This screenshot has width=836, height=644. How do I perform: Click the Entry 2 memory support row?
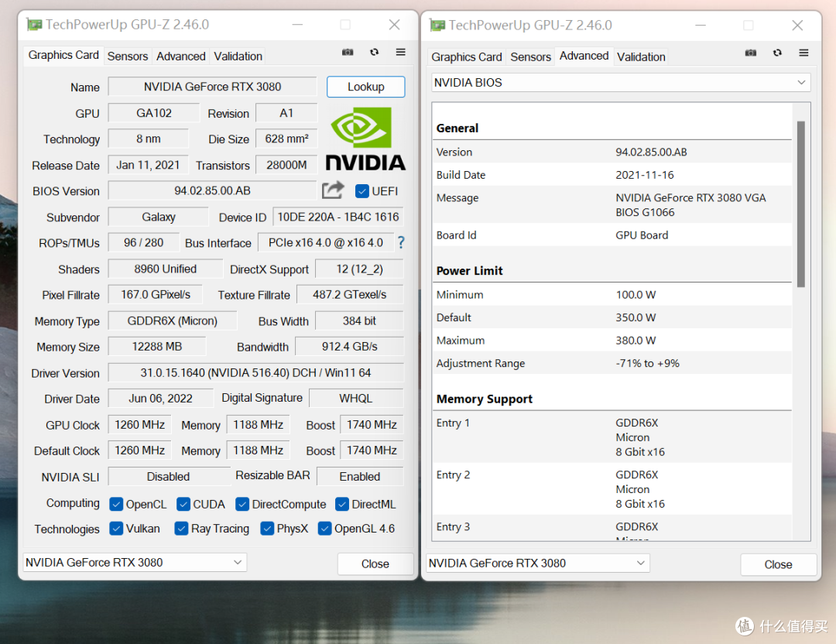pos(612,489)
